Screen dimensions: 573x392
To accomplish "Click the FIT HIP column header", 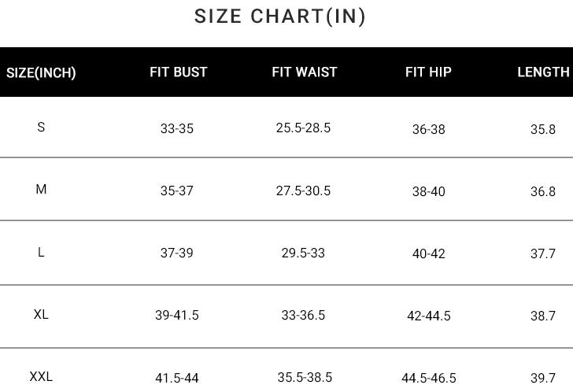I will click(428, 72).
